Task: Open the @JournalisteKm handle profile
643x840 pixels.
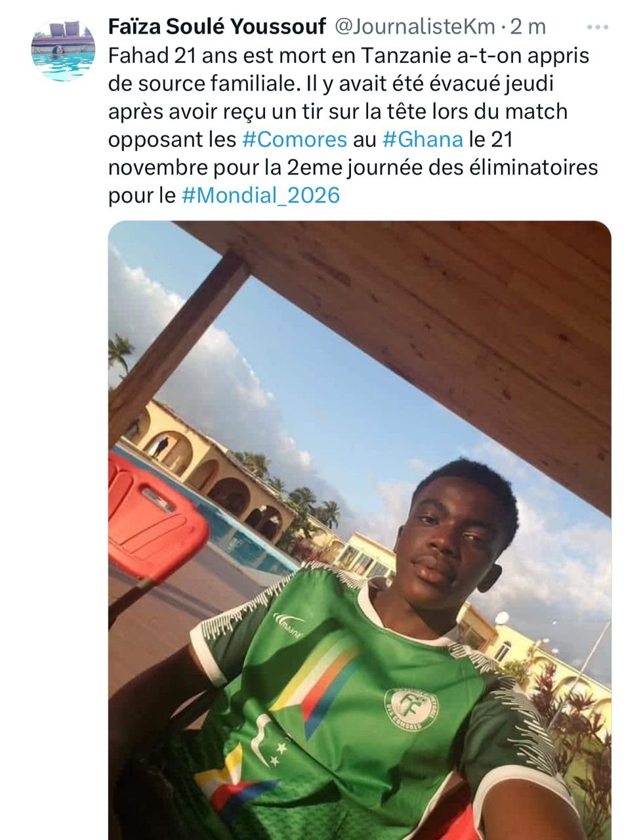Action: tap(415, 26)
